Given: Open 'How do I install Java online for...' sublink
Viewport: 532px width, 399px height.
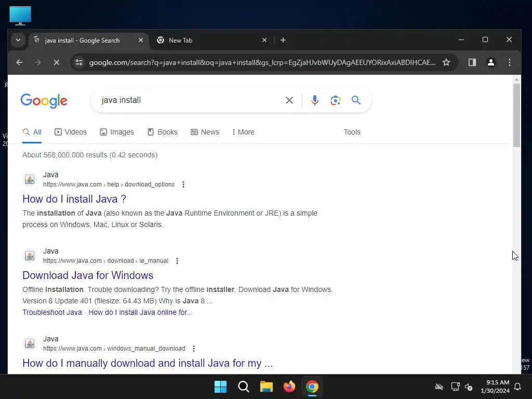Looking at the screenshot, I should click(140, 312).
